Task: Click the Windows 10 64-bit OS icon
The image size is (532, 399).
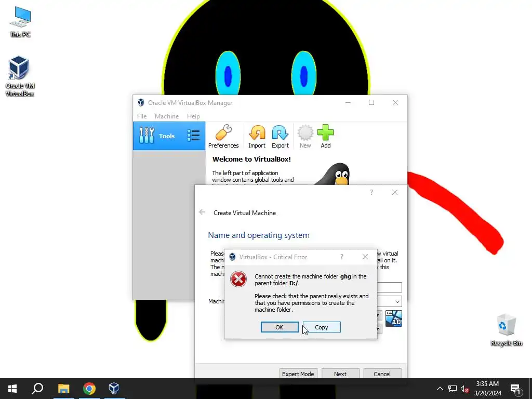Action: pyautogui.click(x=394, y=318)
